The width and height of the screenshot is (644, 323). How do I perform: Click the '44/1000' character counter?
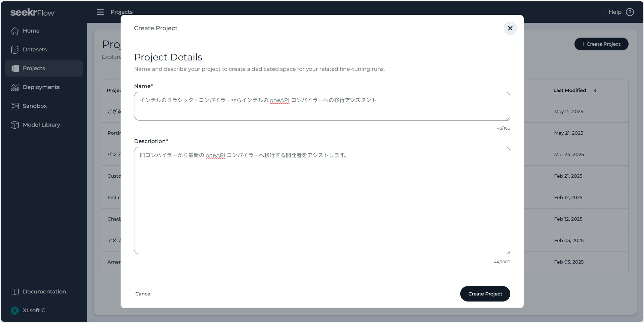coord(502,262)
